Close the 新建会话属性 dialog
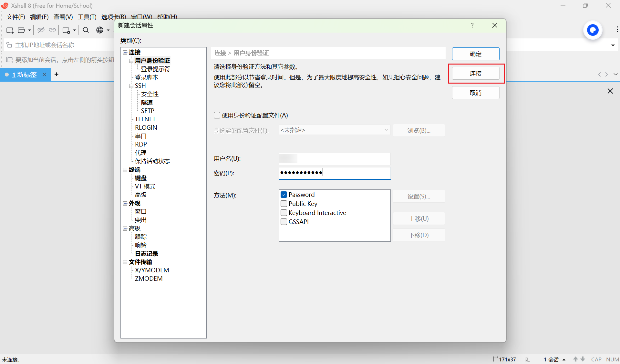Screen dimensions: 620x364 tap(495, 25)
